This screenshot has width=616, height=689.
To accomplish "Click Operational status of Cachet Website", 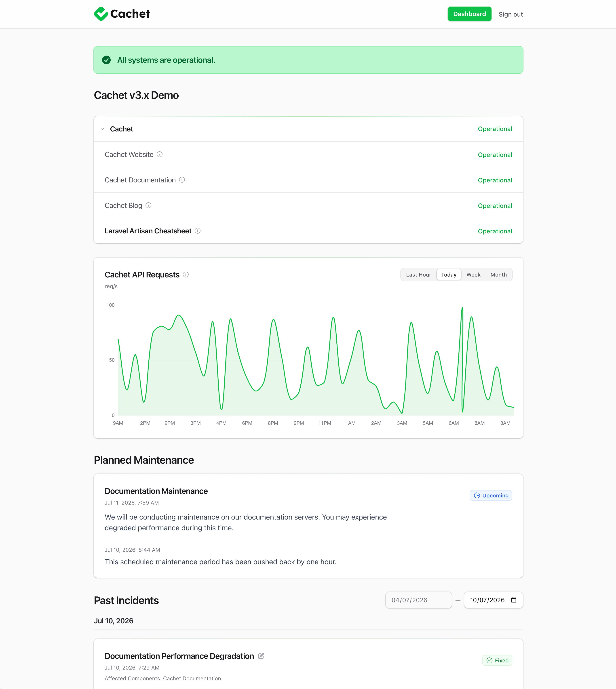I will point(495,155).
